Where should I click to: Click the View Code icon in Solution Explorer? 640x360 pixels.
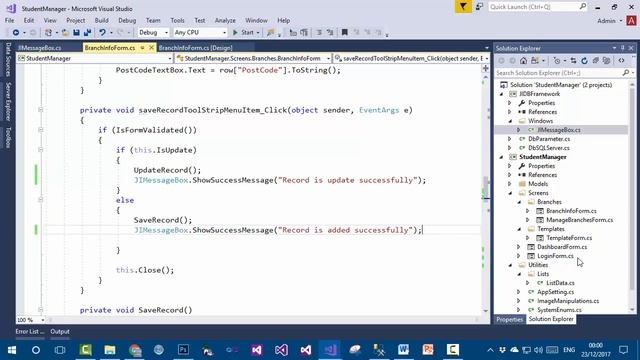click(x=621, y=61)
